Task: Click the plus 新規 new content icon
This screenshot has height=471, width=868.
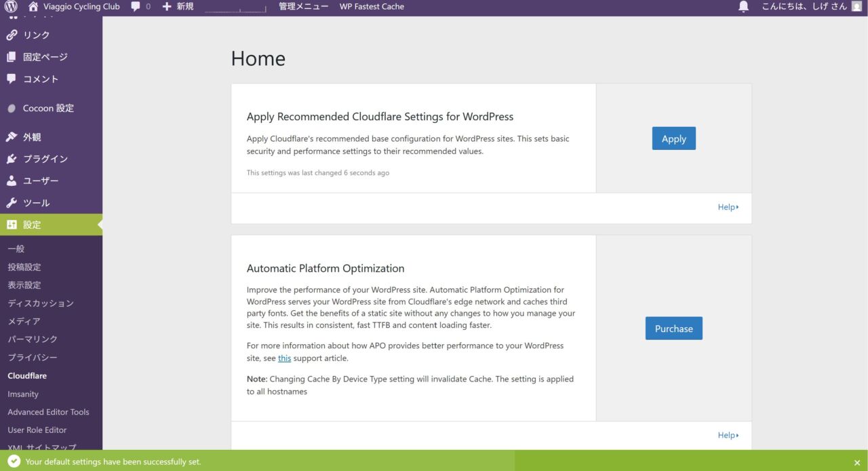Action: [167, 7]
